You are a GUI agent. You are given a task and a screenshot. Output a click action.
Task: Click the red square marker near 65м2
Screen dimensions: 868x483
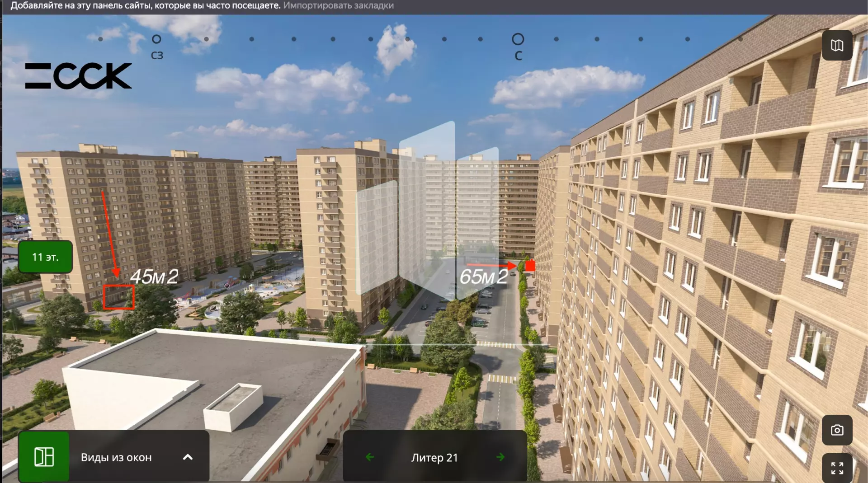tap(530, 266)
